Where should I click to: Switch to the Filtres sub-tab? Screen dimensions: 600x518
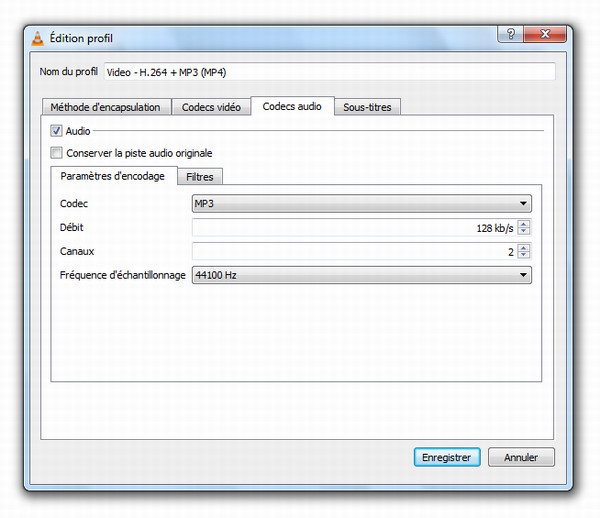pos(199,177)
